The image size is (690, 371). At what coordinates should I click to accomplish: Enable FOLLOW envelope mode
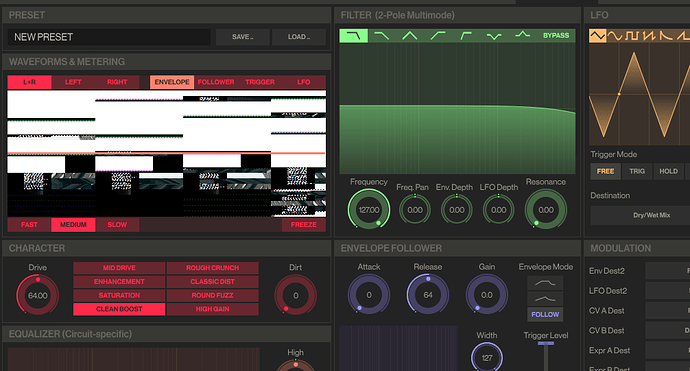point(545,314)
